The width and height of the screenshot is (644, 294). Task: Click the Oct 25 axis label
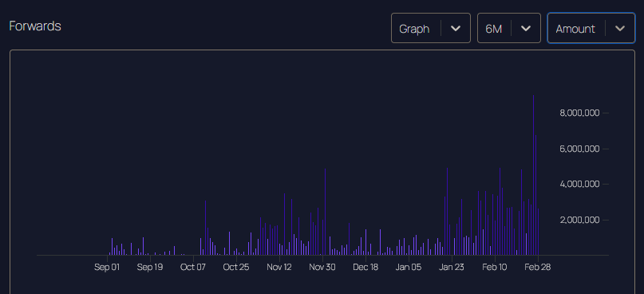point(236,268)
